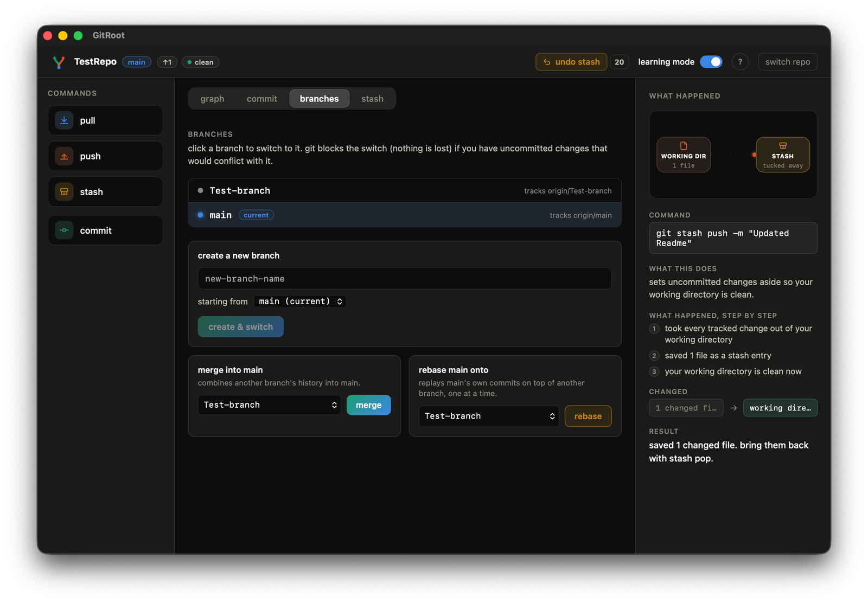Screen dimensions: 868x603
Task: Click 'tracks origin/Test-branch' text
Action: pos(568,191)
